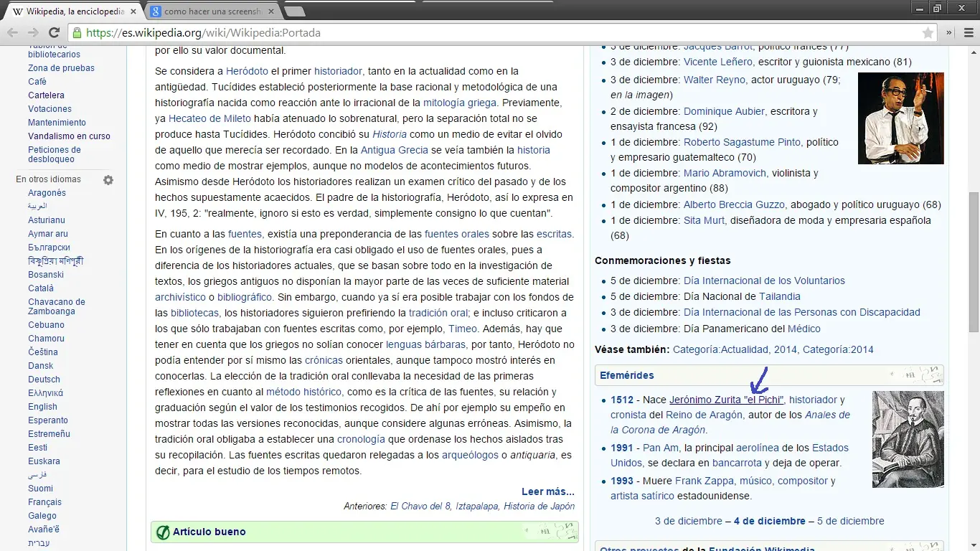Reload the page with refresh icon

click(x=54, y=32)
